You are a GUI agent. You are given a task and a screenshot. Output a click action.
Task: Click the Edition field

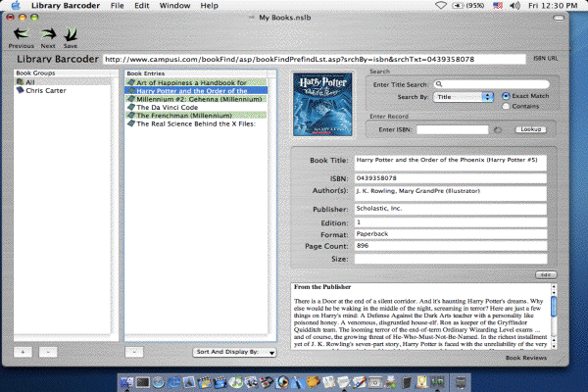[451, 222]
